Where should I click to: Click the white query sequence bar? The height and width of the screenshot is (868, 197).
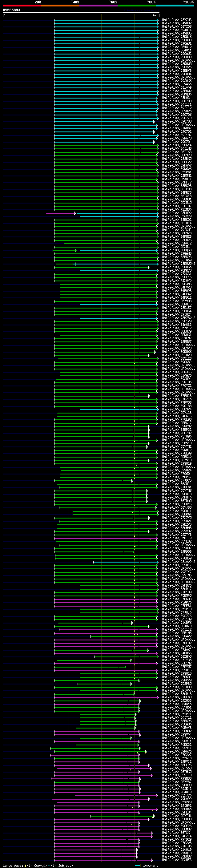81,12
